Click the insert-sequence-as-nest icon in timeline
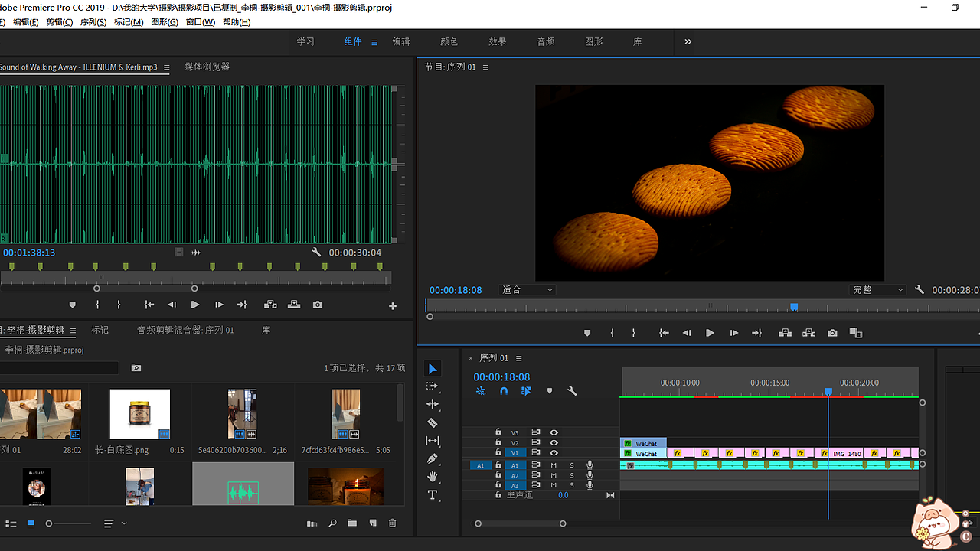Viewport: 980px width, 551px height. pyautogui.click(x=481, y=391)
